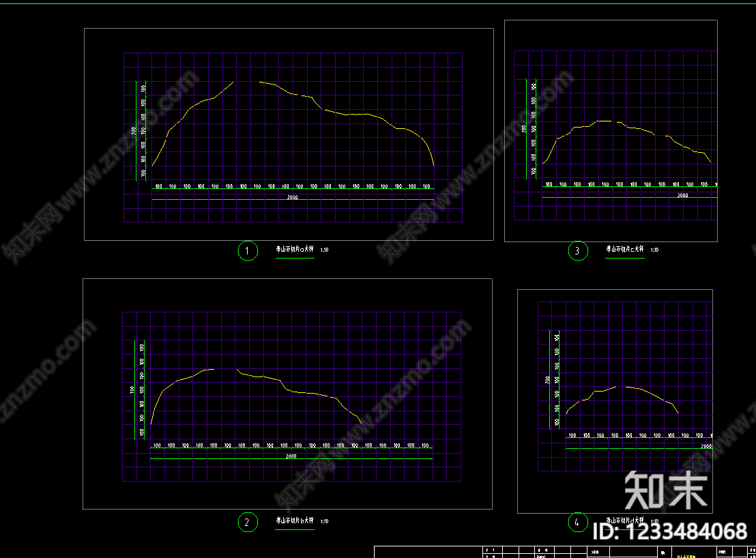This screenshot has width=756, height=558.
Task: Select the vertical overall dimension text in detail 2
Action: point(132,390)
